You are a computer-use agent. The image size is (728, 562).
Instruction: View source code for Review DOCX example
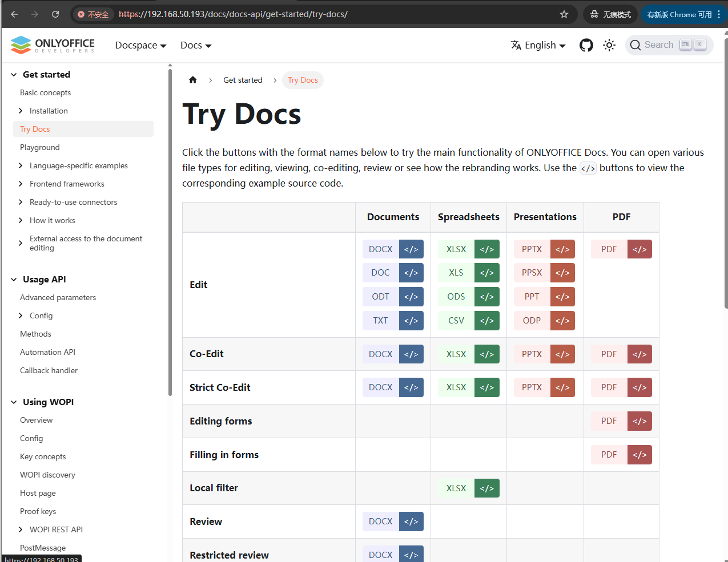pos(411,521)
